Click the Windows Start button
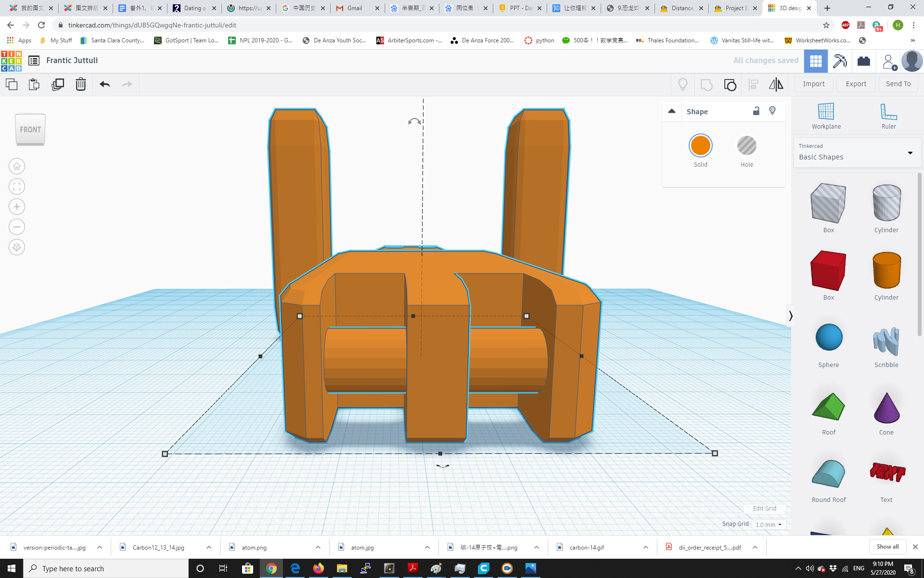924x578 pixels. point(12,568)
